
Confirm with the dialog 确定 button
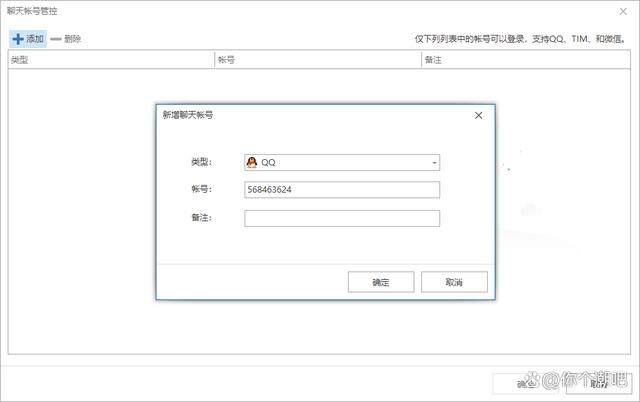point(381,282)
